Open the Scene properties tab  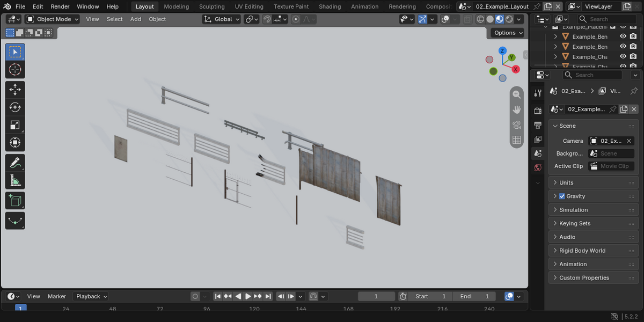[538, 153]
